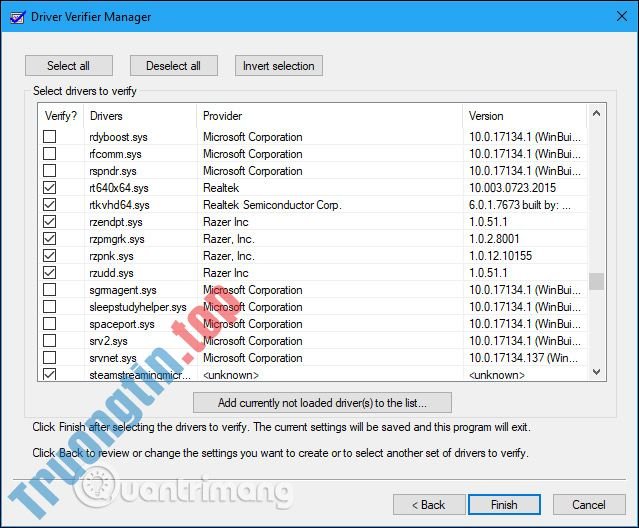Viewport: 639px width, 528px height.
Task: Click the scrollbar down arrow
Action: click(597, 372)
